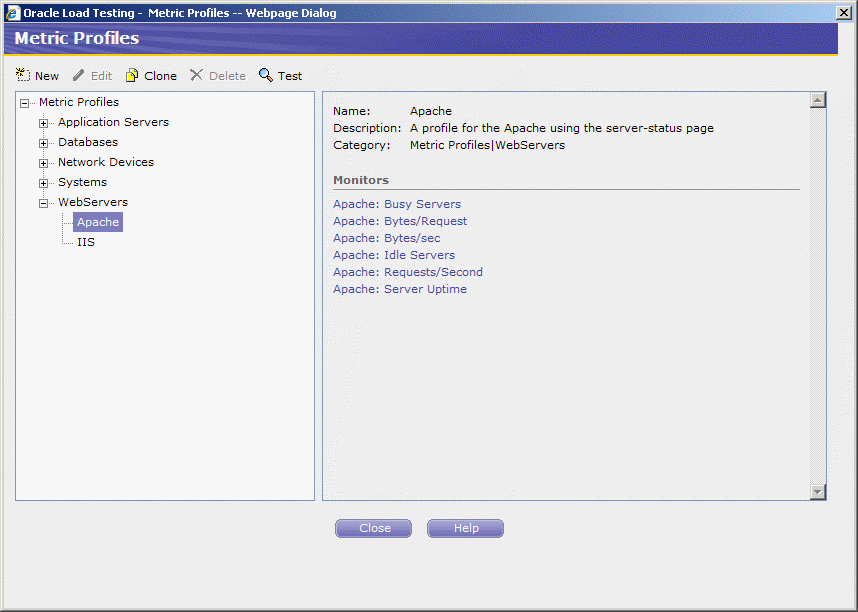Image resolution: width=858 pixels, height=612 pixels.
Task: Click the scrollbar down arrow
Action: [818, 492]
